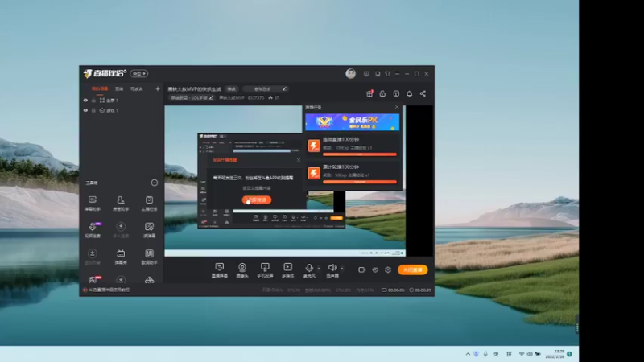
Task: Open the gift box icon with red dot
Action: (369, 93)
